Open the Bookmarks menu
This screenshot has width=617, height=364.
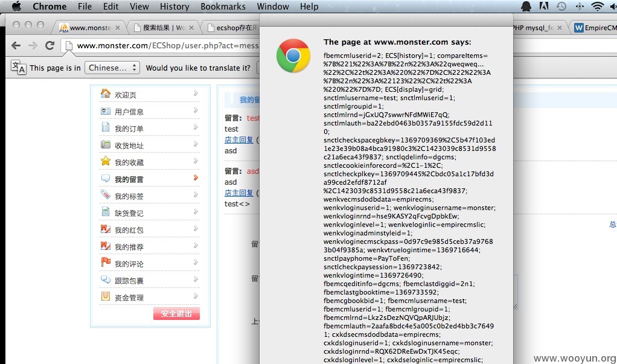click(223, 7)
